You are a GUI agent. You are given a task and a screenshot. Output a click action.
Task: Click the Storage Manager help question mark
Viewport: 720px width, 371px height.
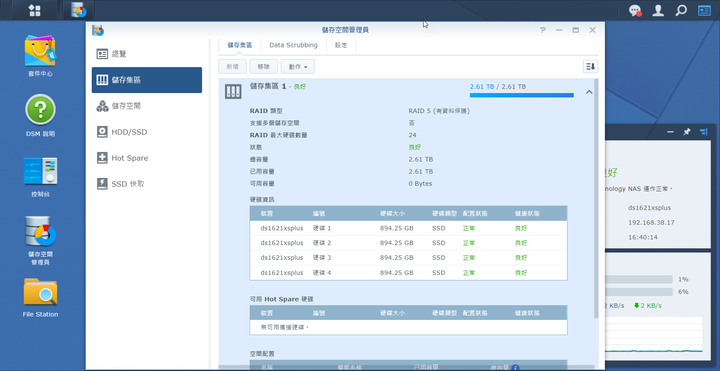543,30
